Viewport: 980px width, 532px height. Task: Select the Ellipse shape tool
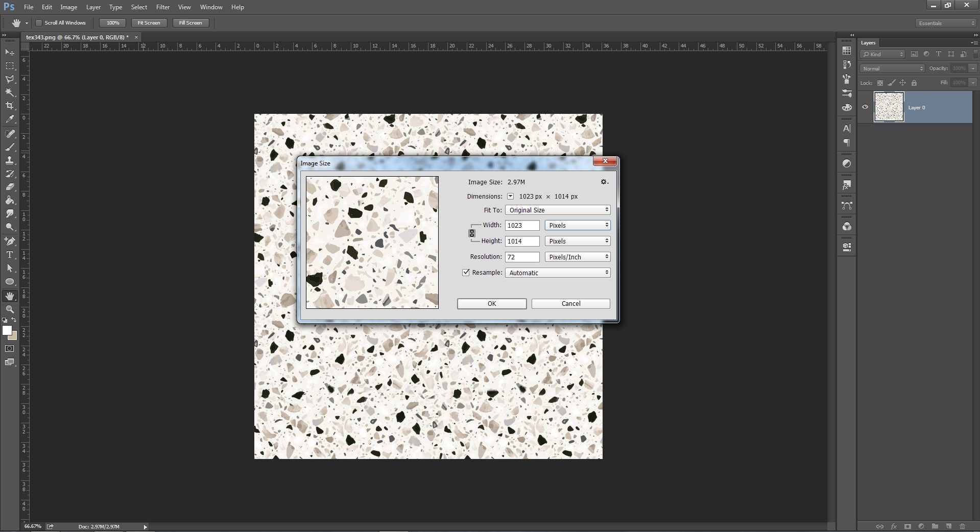click(x=10, y=281)
